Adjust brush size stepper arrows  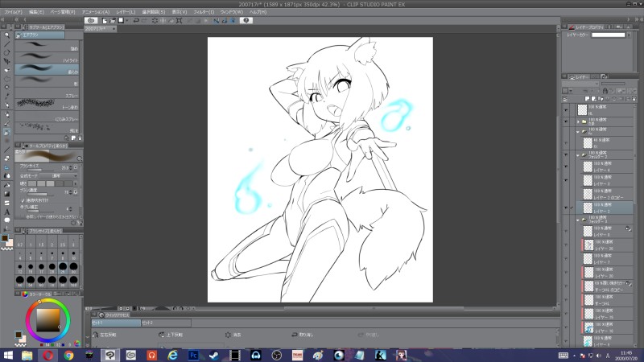click(71, 168)
